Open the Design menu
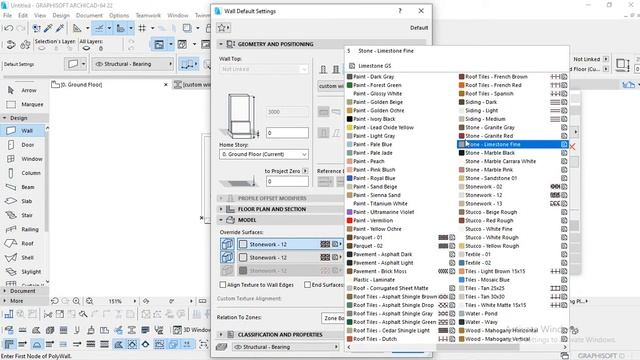The image size is (640, 360). coord(61,16)
